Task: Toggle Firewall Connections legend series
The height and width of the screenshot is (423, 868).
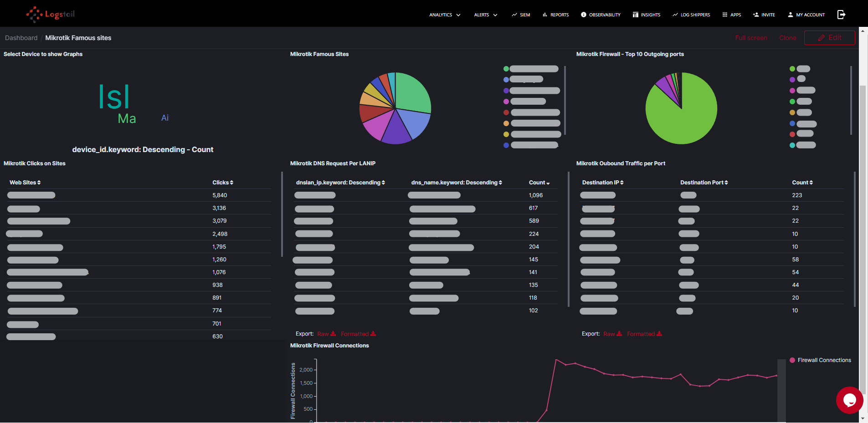Action: click(x=820, y=360)
